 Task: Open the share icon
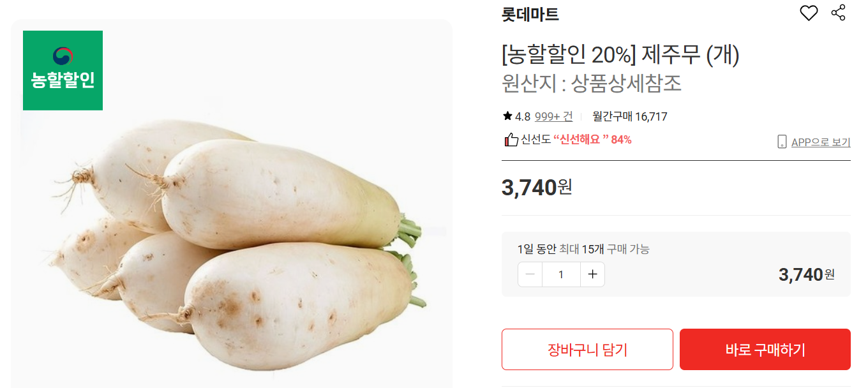[x=839, y=13]
